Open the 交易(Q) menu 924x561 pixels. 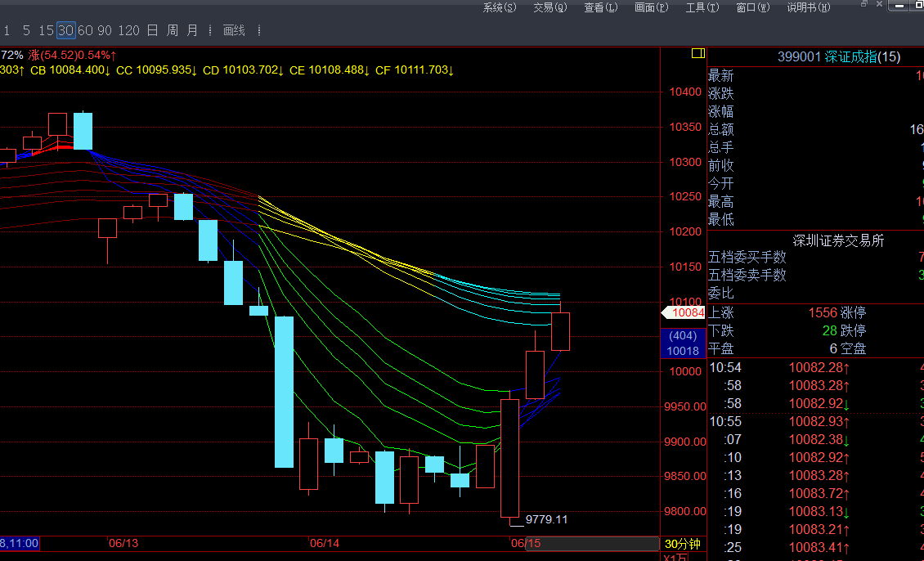point(549,7)
